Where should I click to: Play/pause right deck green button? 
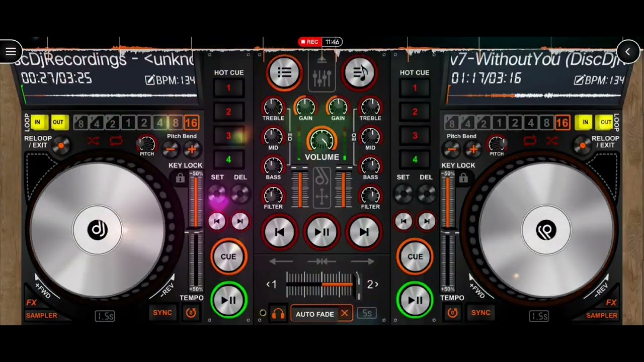pyautogui.click(x=415, y=300)
